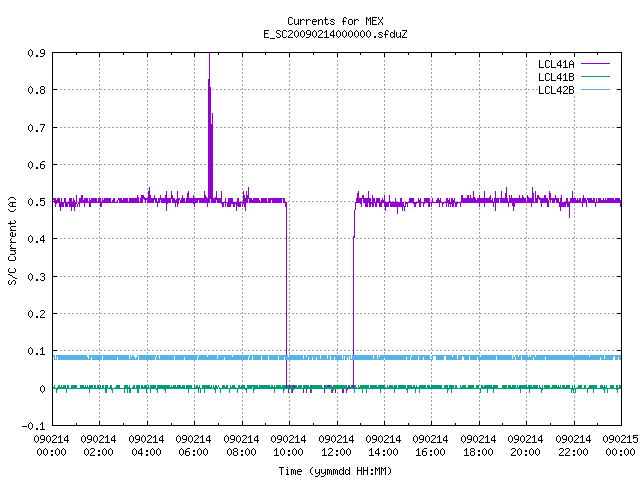Click the 090214 12:00 x-axis tick label

pos(336,446)
